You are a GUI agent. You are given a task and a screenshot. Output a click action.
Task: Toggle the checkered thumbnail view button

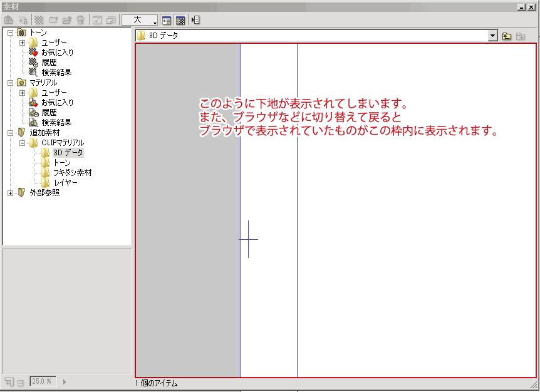click(180, 19)
